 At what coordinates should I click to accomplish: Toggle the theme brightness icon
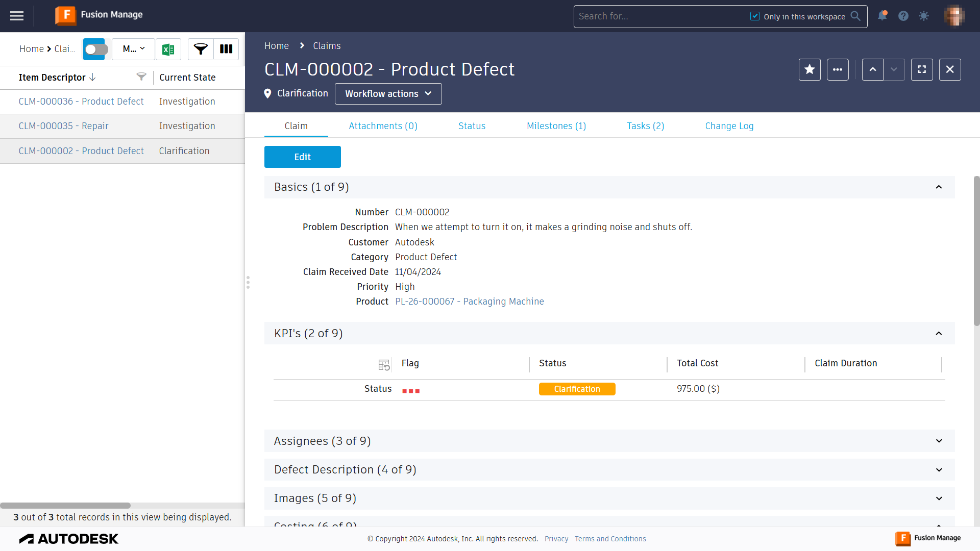coord(924,16)
